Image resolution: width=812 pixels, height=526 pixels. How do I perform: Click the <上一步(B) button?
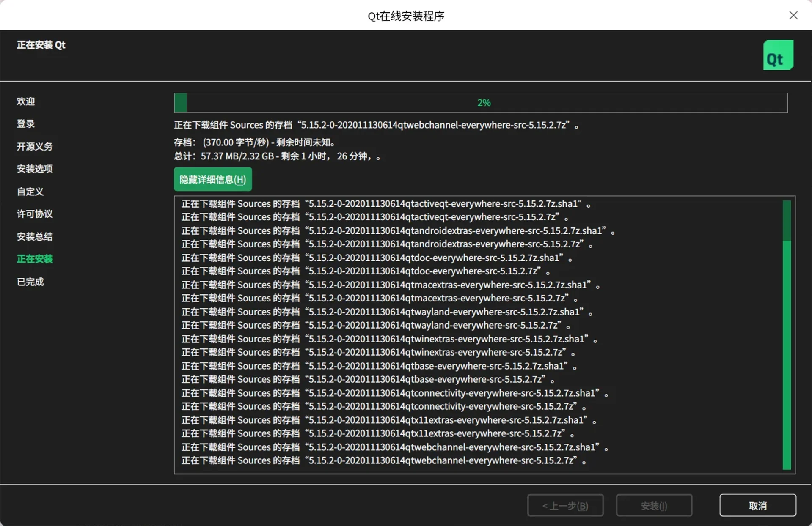pyautogui.click(x=565, y=505)
